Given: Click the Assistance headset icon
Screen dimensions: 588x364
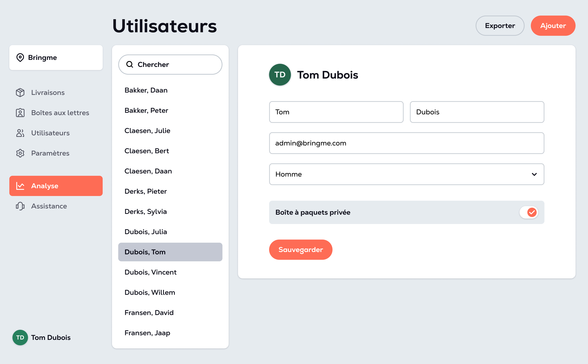Looking at the screenshot, I should coord(20,206).
